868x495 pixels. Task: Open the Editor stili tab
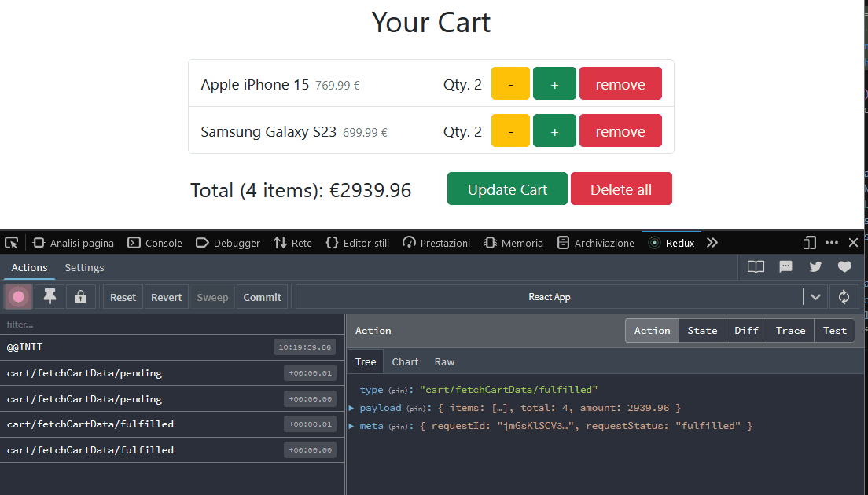(358, 243)
